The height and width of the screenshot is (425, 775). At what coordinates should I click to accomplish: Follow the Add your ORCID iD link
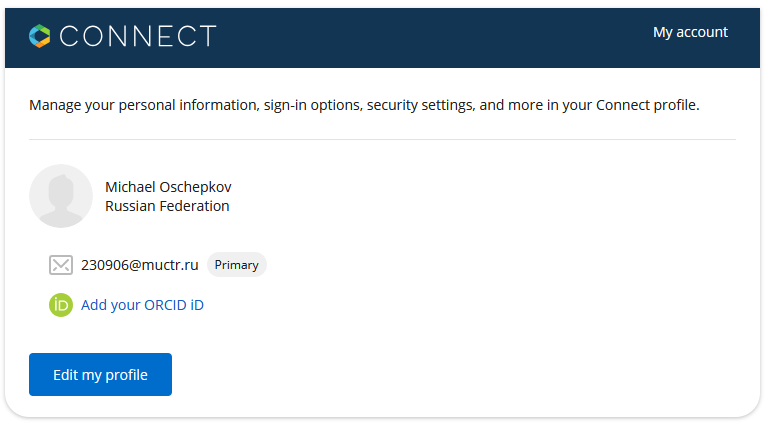point(142,305)
